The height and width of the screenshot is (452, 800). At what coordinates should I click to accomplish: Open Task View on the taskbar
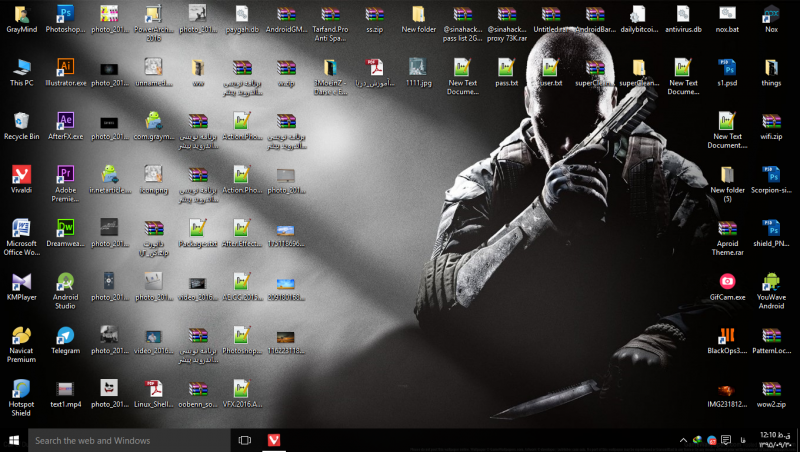point(244,440)
